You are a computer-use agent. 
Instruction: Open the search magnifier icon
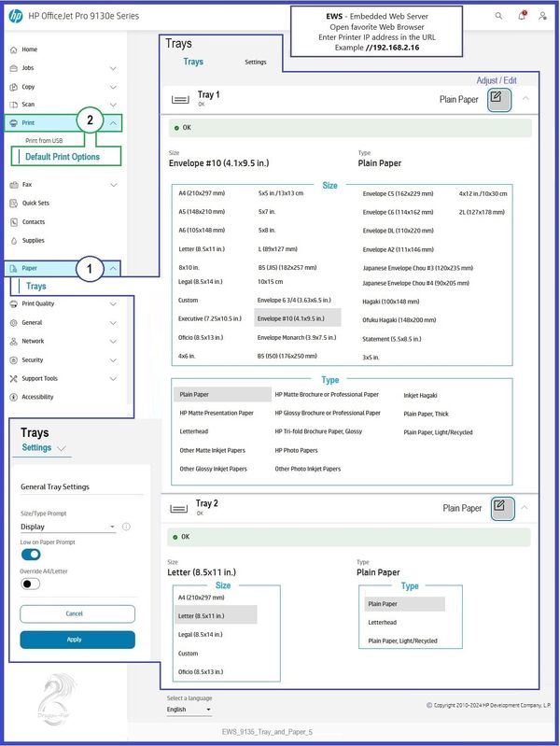[498, 16]
